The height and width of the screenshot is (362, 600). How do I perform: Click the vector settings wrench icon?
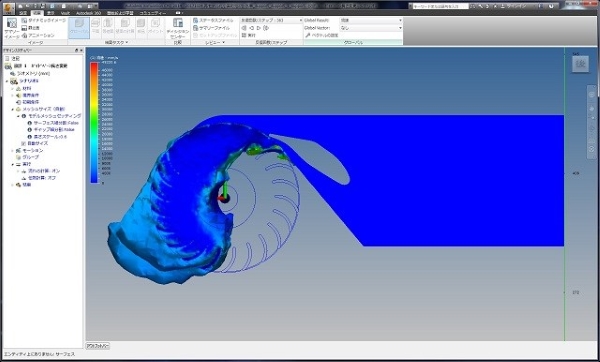tap(307, 35)
